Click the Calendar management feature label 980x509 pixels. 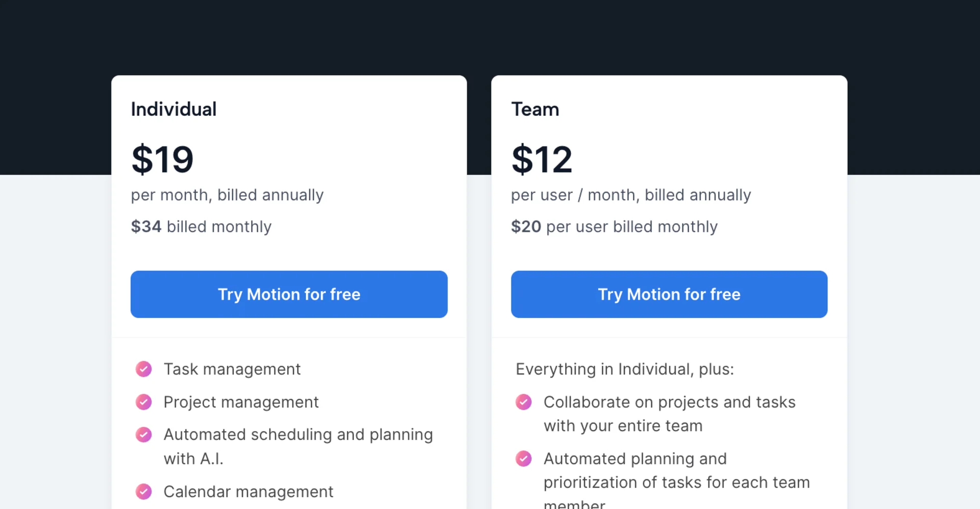coord(248,492)
